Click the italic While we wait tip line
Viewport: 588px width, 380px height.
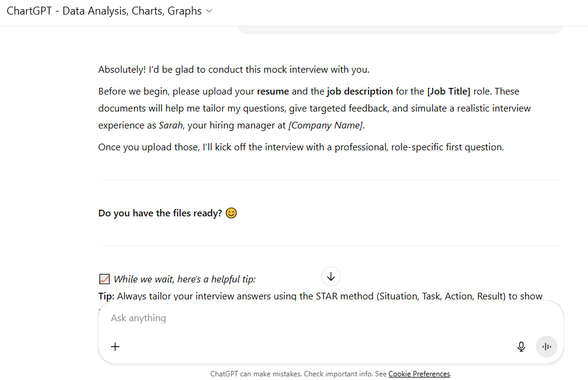click(x=184, y=279)
